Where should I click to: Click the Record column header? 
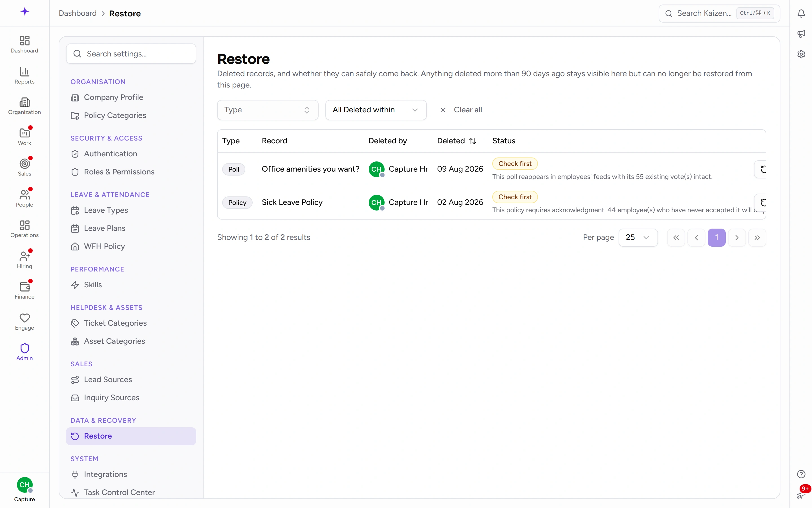[274, 141]
